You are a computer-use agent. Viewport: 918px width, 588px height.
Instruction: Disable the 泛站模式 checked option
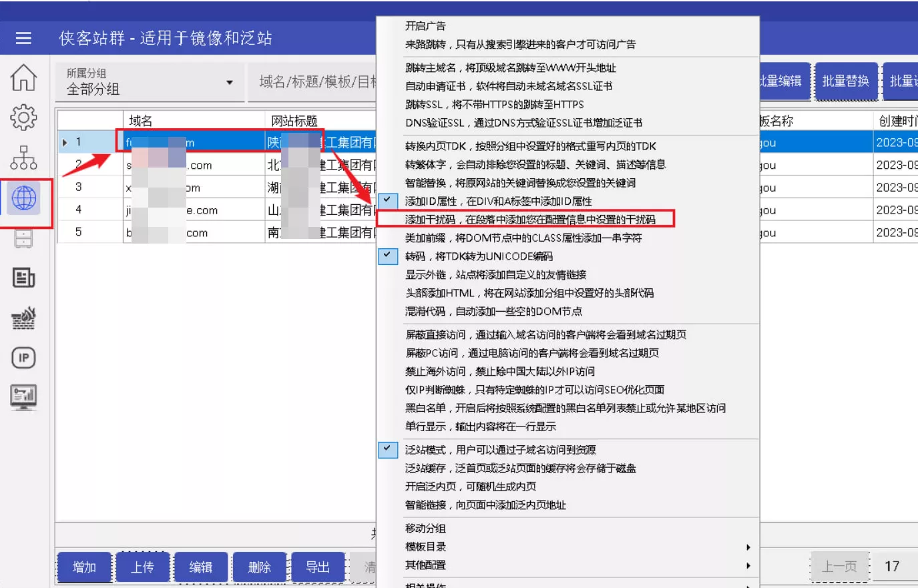coord(499,450)
